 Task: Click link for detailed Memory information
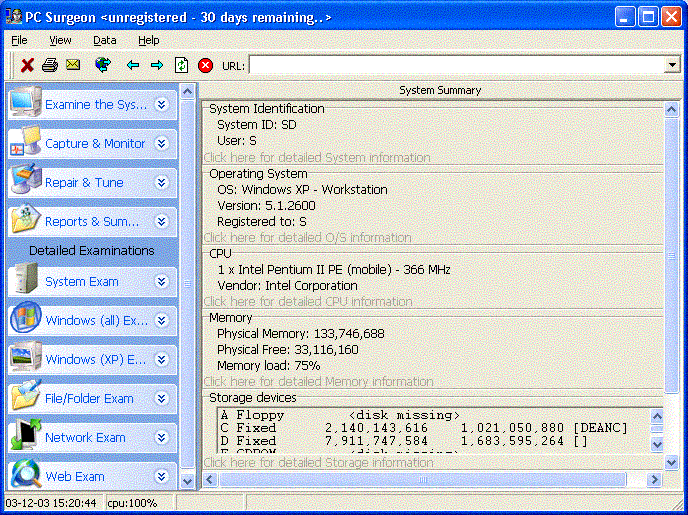[x=318, y=382]
